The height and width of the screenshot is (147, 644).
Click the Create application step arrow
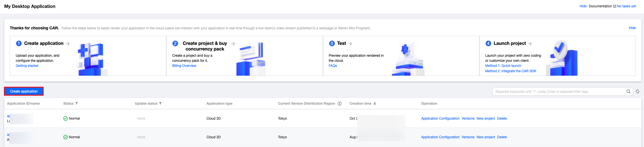[x=68, y=44]
